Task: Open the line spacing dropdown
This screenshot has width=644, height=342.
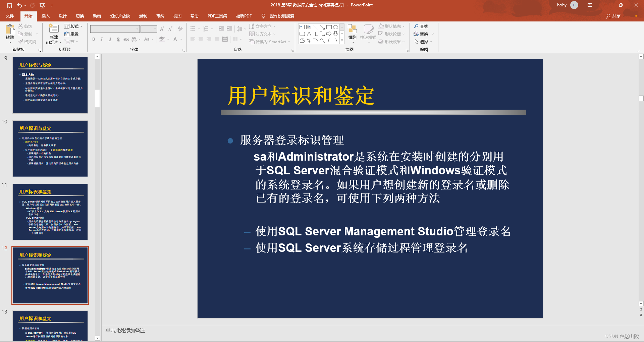Action: pos(241,29)
